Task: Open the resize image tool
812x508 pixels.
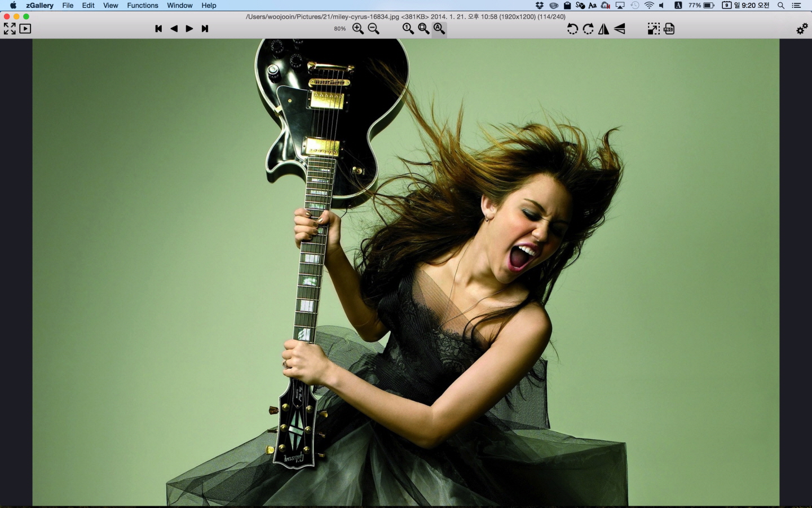Action: 654,29
